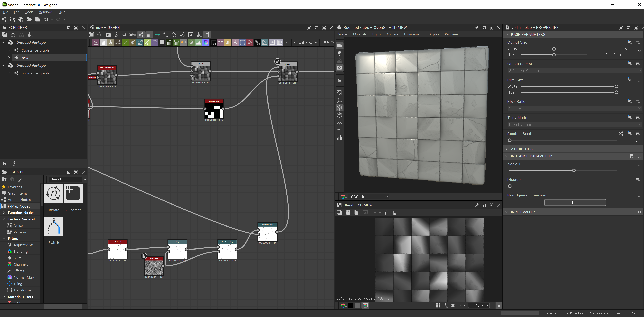Toggle the tiling grid in the 2D view

[438, 305]
